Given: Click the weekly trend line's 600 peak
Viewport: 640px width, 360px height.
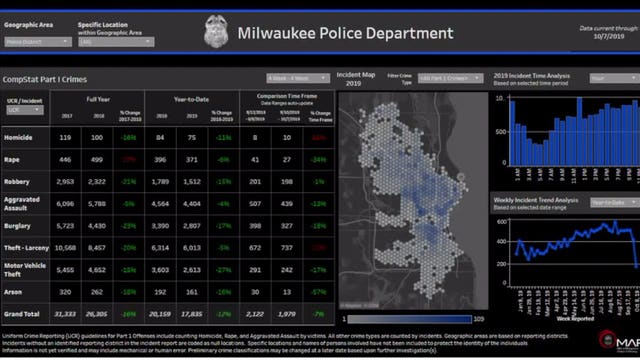Looking at the screenshot, I should [x=615, y=222].
